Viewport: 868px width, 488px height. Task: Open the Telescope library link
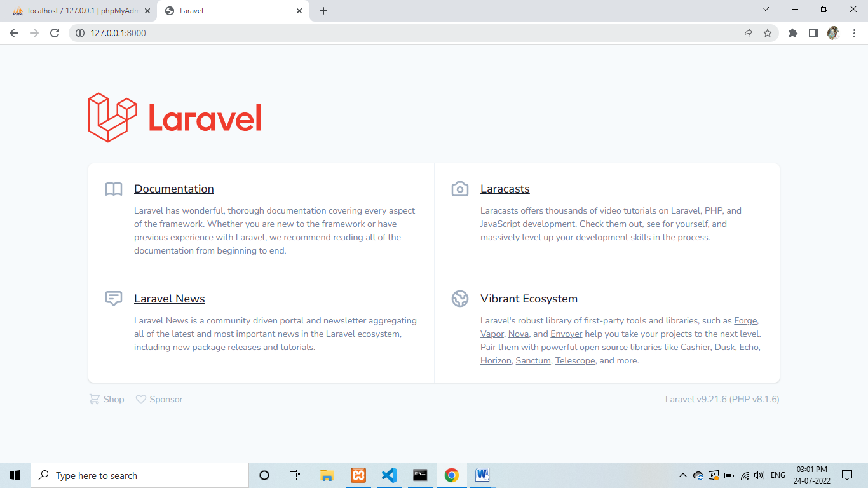575,361
